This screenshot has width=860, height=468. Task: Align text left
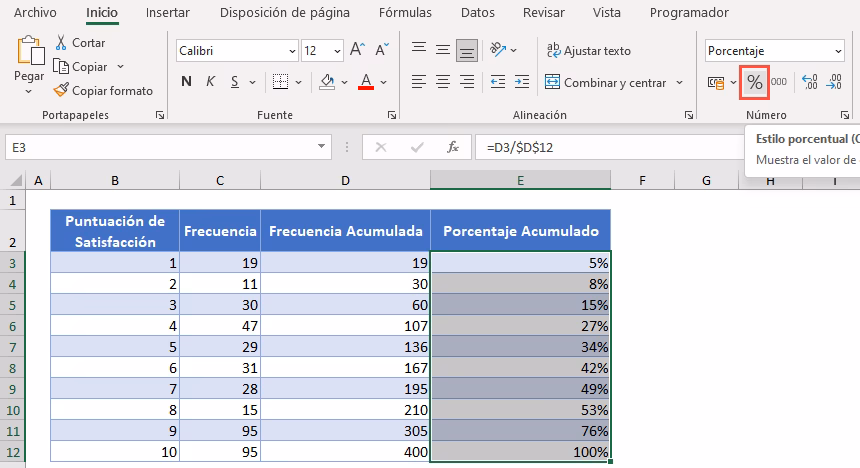click(419, 82)
